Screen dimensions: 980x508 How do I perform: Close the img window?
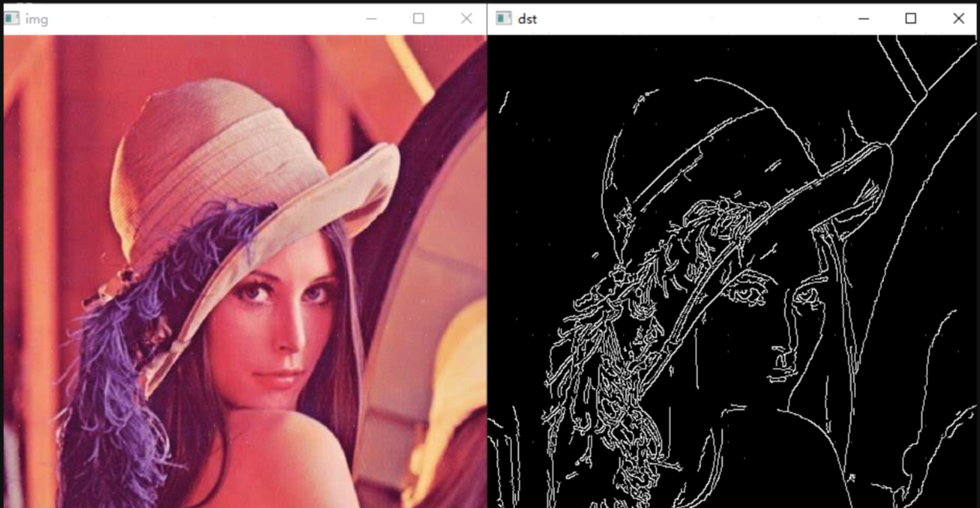[466, 19]
